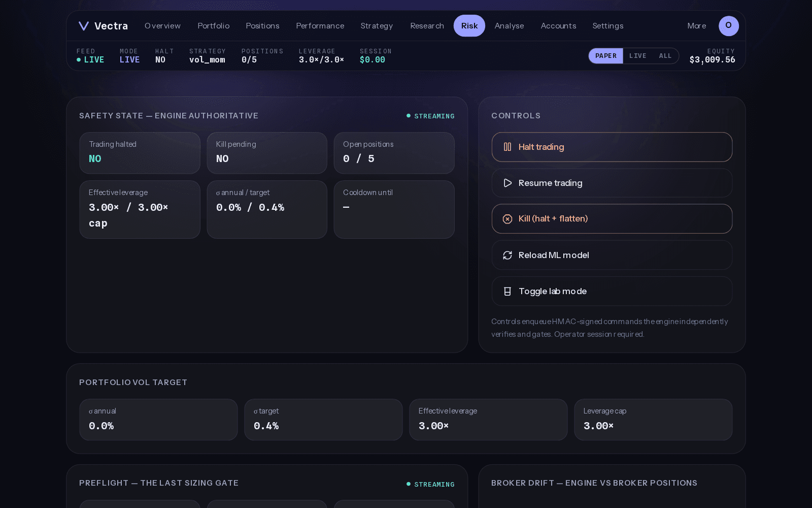Click the Kill (halt + flatten) button
This screenshot has width=812, height=508.
click(612, 219)
